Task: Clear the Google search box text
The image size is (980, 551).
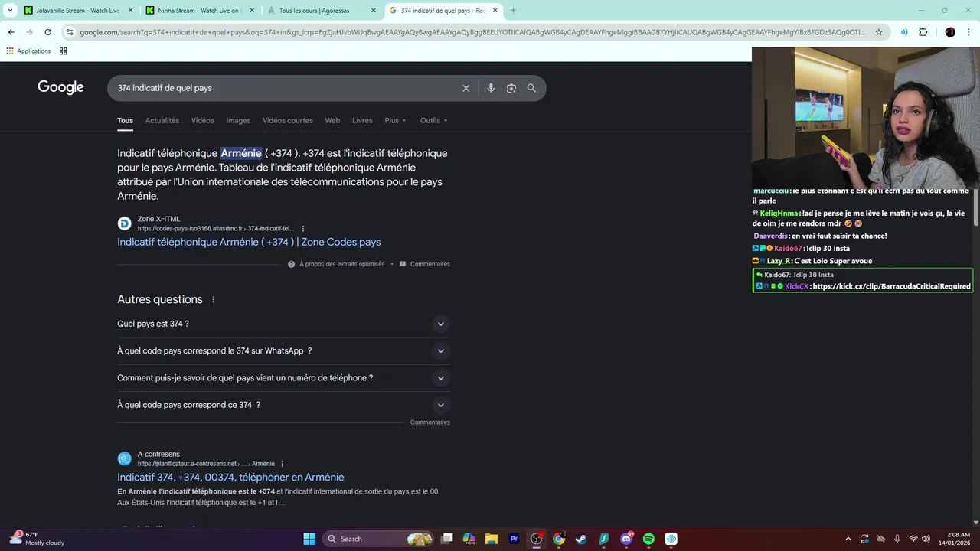Action: (x=465, y=88)
